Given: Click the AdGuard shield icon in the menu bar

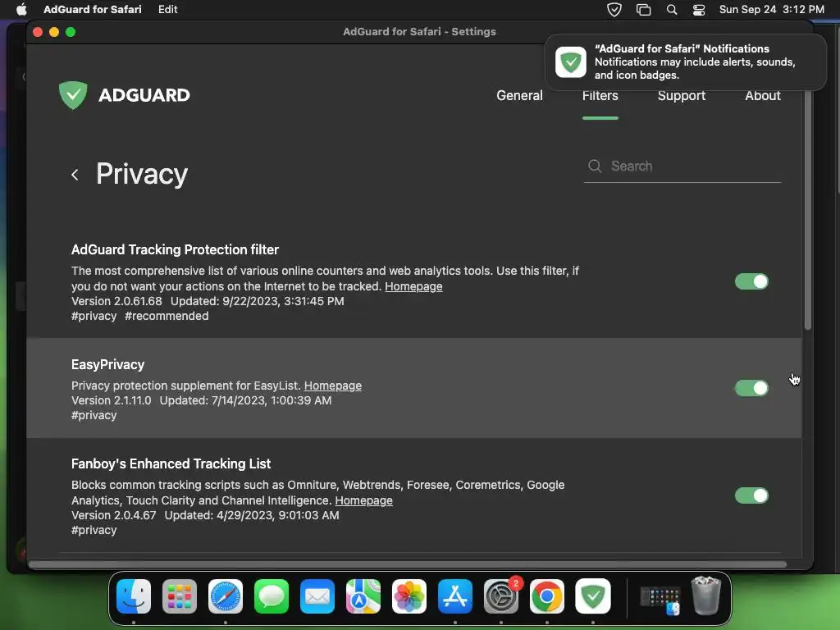Looking at the screenshot, I should pos(614,10).
